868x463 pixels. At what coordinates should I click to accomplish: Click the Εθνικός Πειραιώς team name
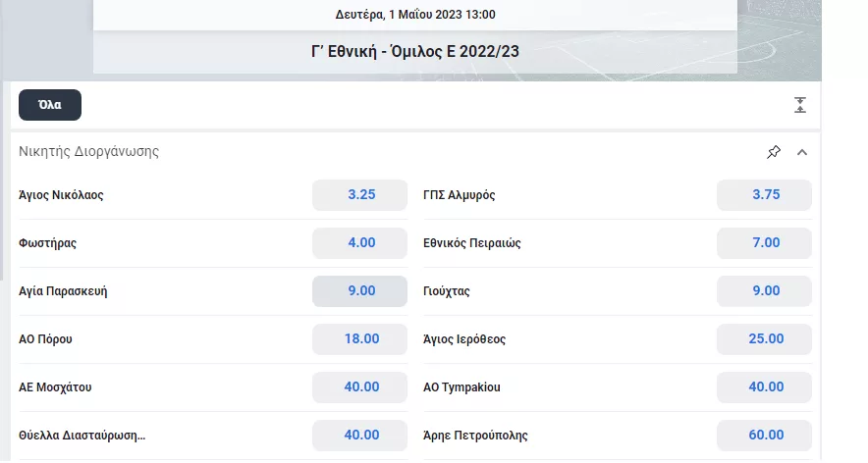(x=472, y=243)
